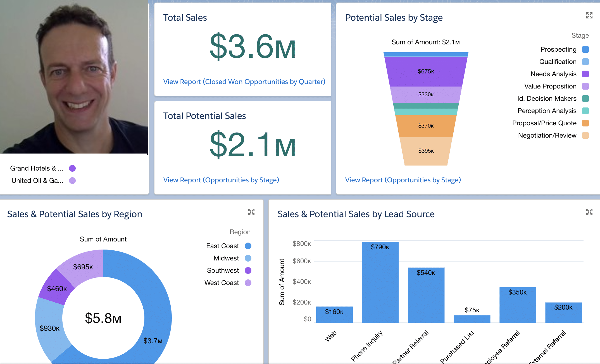Click the Id. Decision Makers legend swatch
The image size is (600, 364).
tap(585, 99)
